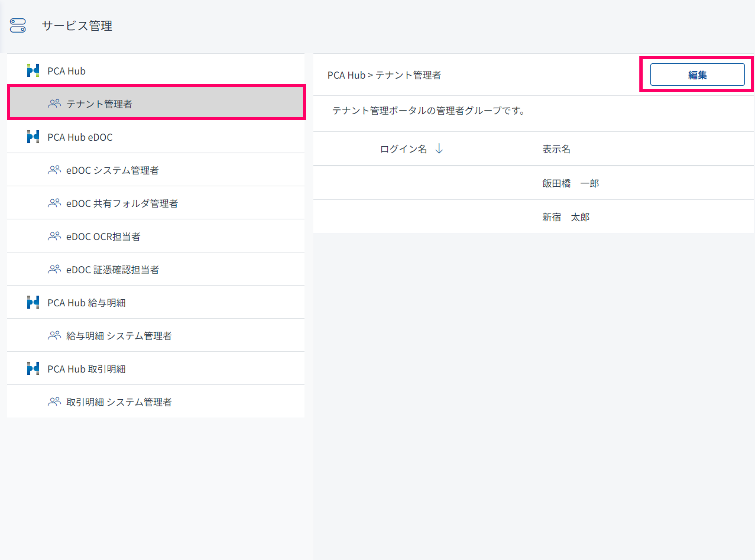Click the group icon beside eDOC システム管理者
The image size is (755, 560).
54,170
